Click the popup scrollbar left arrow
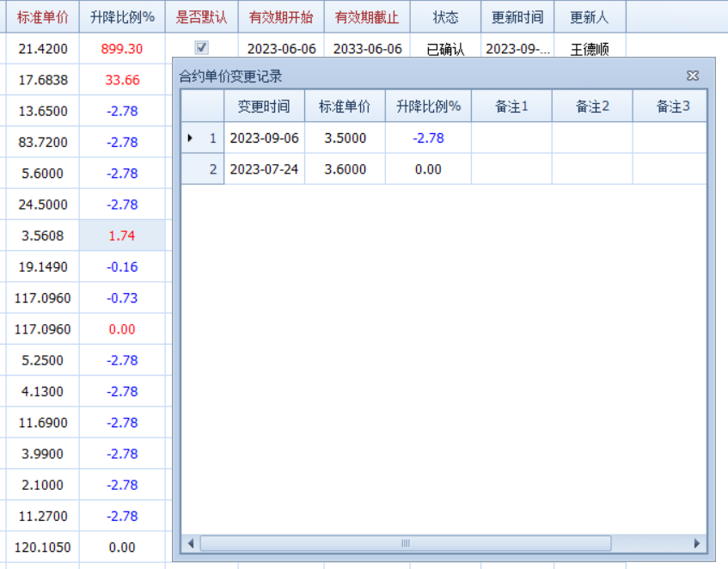The image size is (728, 569). click(x=190, y=543)
